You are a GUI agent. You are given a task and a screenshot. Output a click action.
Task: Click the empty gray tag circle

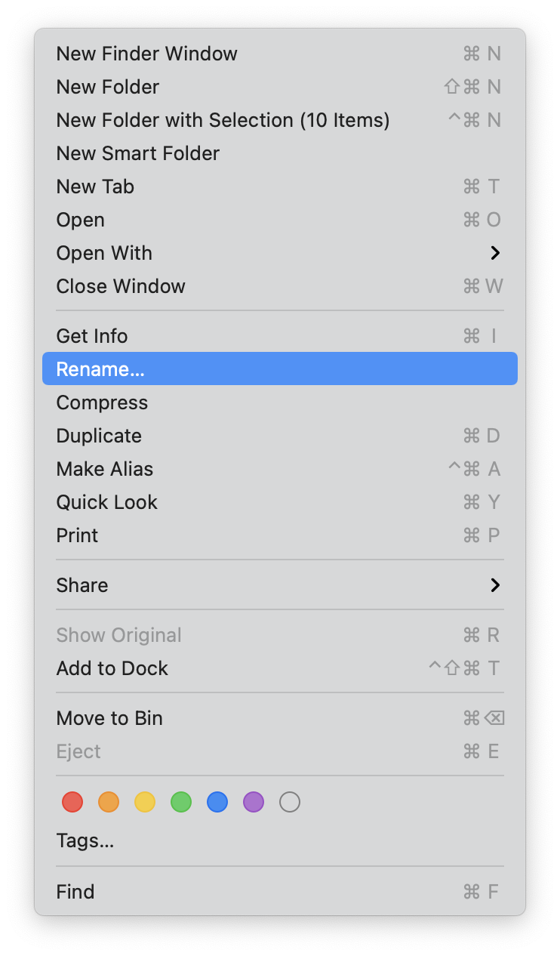(290, 801)
